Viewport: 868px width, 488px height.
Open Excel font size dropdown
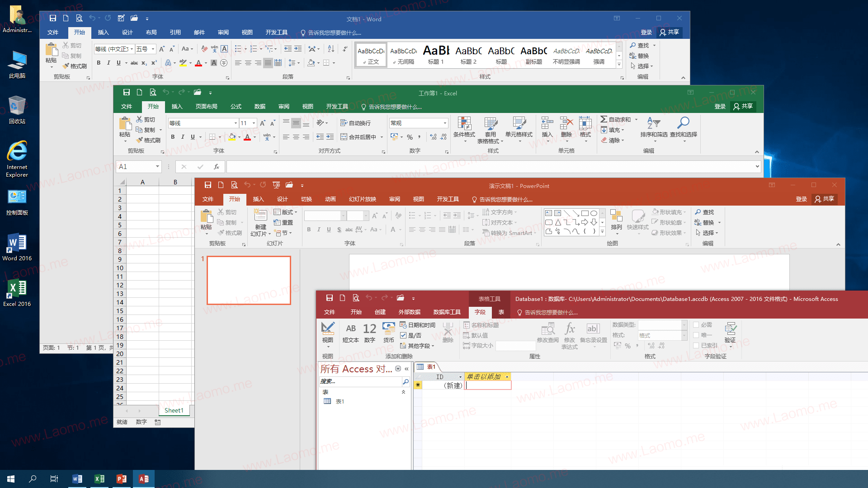[254, 123]
